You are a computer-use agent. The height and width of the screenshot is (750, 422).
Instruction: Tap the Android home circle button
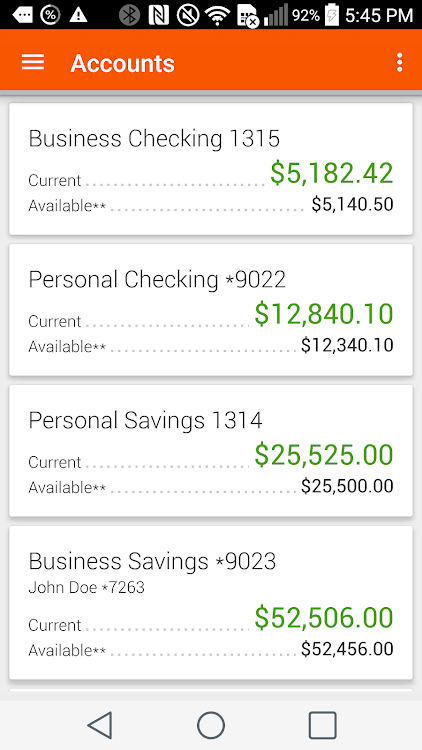point(211,725)
